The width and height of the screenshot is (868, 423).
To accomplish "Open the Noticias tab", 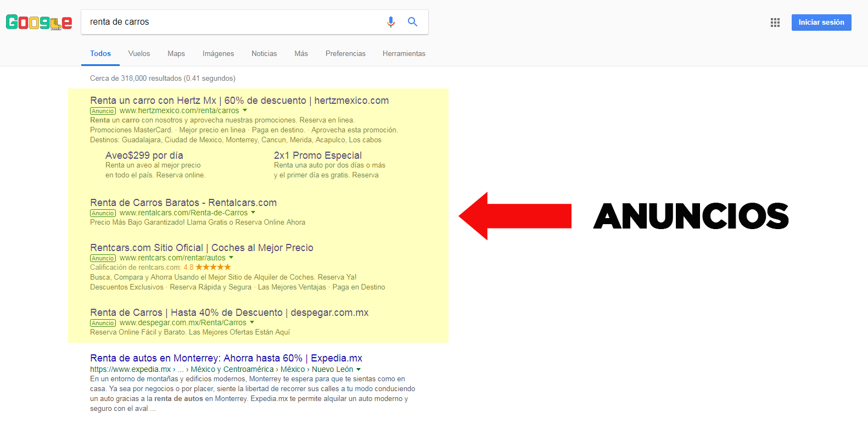I will [x=264, y=54].
